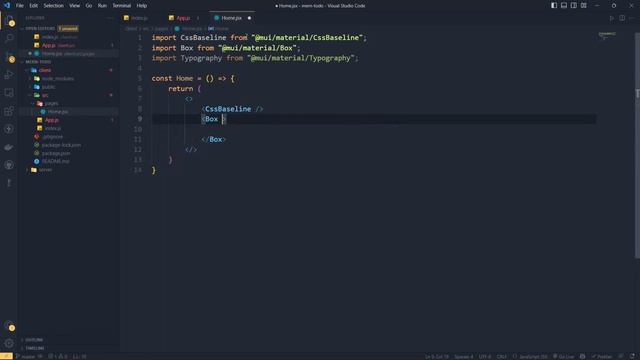Screen dimensions: 640x360
Task: Open the Accounts icon in activity bar
Action: (x=9, y=326)
